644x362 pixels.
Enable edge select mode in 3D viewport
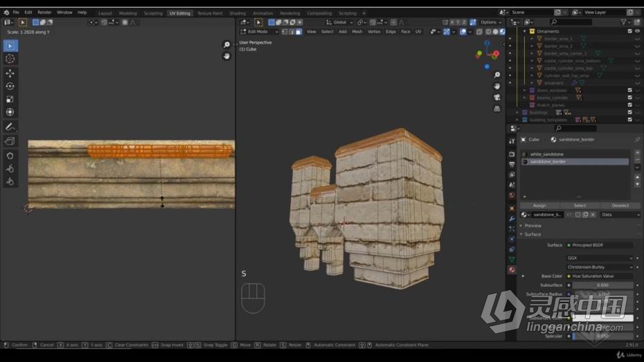coord(292,32)
